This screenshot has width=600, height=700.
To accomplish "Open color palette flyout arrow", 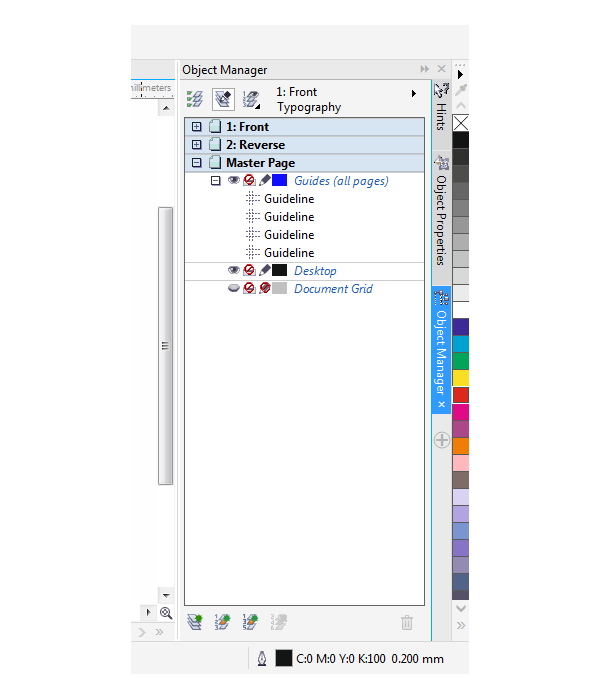I will click(460, 75).
